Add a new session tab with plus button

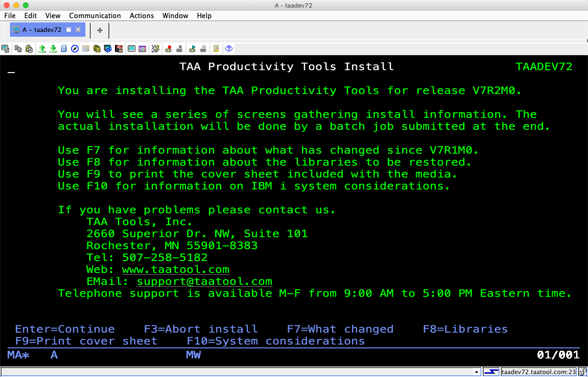tap(100, 30)
